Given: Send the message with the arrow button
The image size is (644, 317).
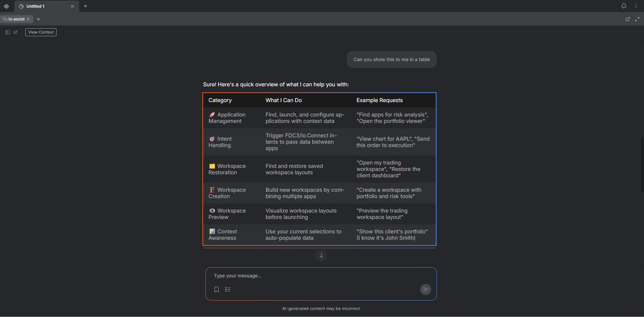Looking at the screenshot, I should (x=425, y=289).
